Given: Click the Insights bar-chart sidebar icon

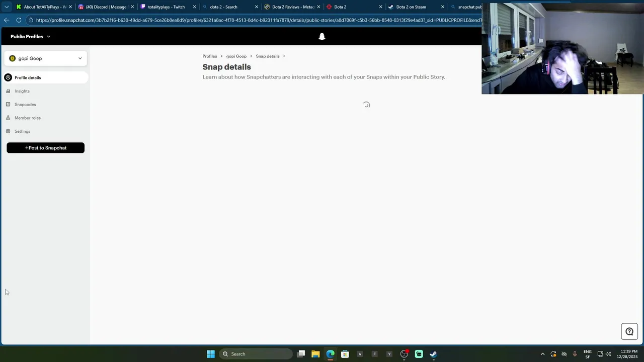Looking at the screenshot, I should click(8, 91).
